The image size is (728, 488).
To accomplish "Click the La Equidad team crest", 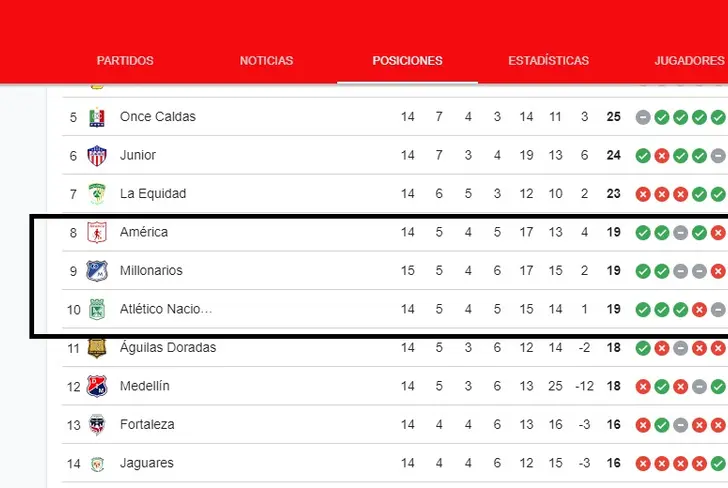I will (x=97, y=194).
